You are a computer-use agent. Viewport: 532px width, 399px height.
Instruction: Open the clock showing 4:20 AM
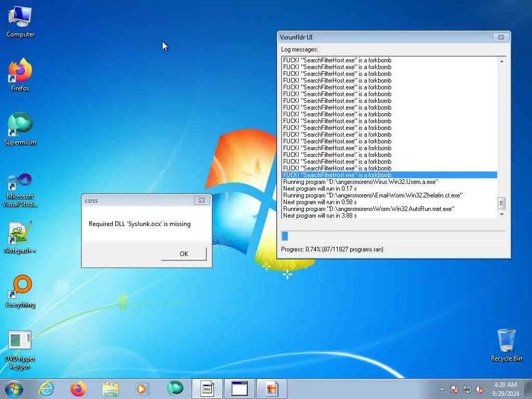pos(506,389)
